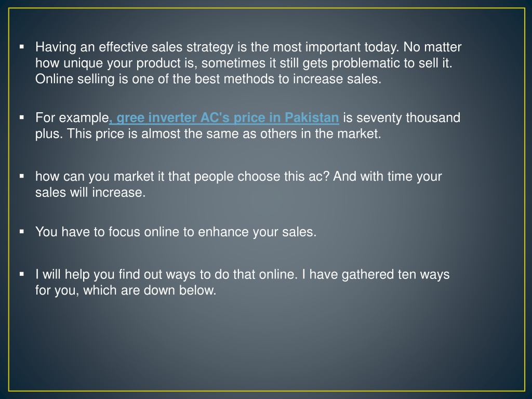Click the sentence This price is almost the same

pos(224,134)
